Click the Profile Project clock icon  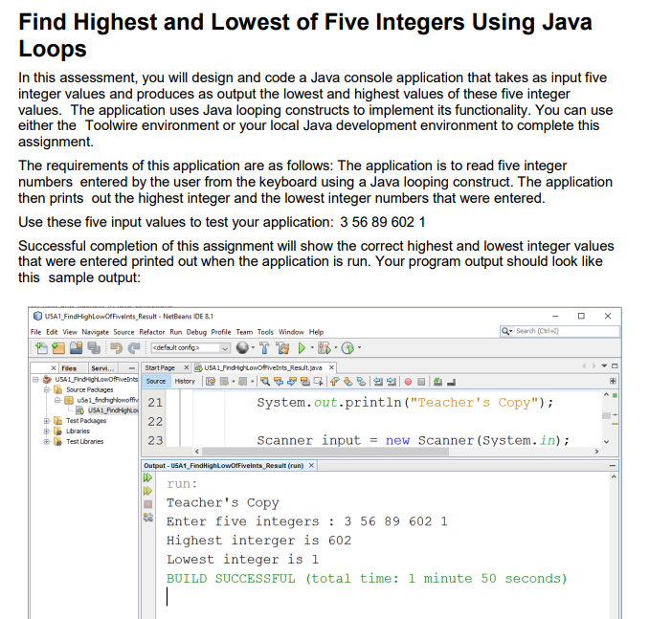tap(347, 348)
